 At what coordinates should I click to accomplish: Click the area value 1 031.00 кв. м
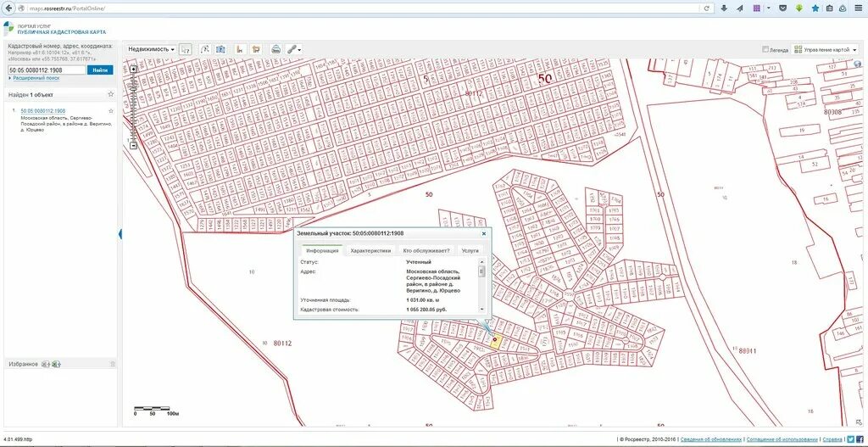[x=422, y=299]
